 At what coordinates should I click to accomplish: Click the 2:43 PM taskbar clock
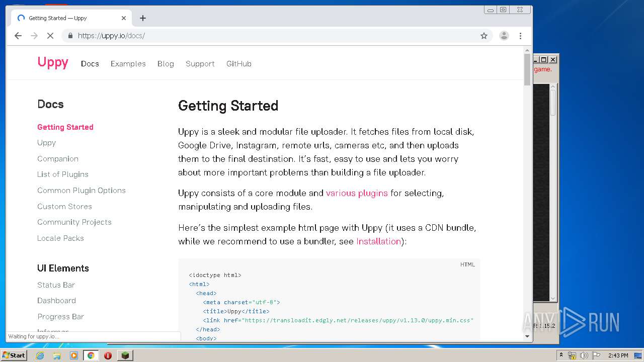coord(618,355)
